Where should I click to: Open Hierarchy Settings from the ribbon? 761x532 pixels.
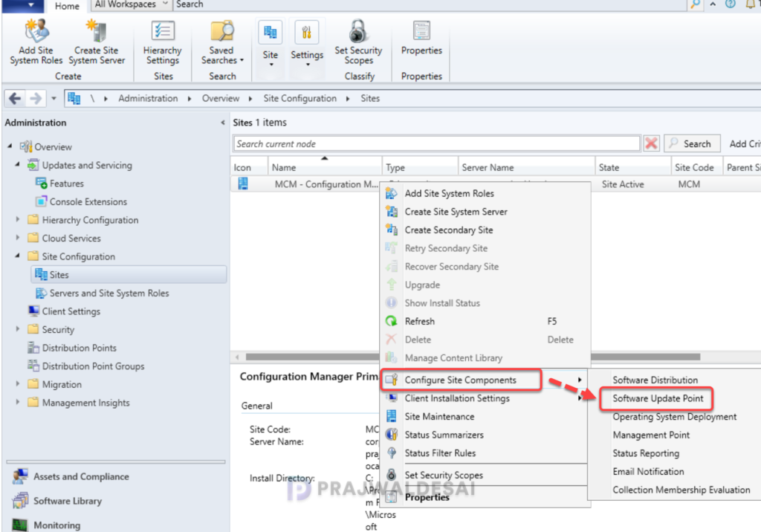(163, 42)
